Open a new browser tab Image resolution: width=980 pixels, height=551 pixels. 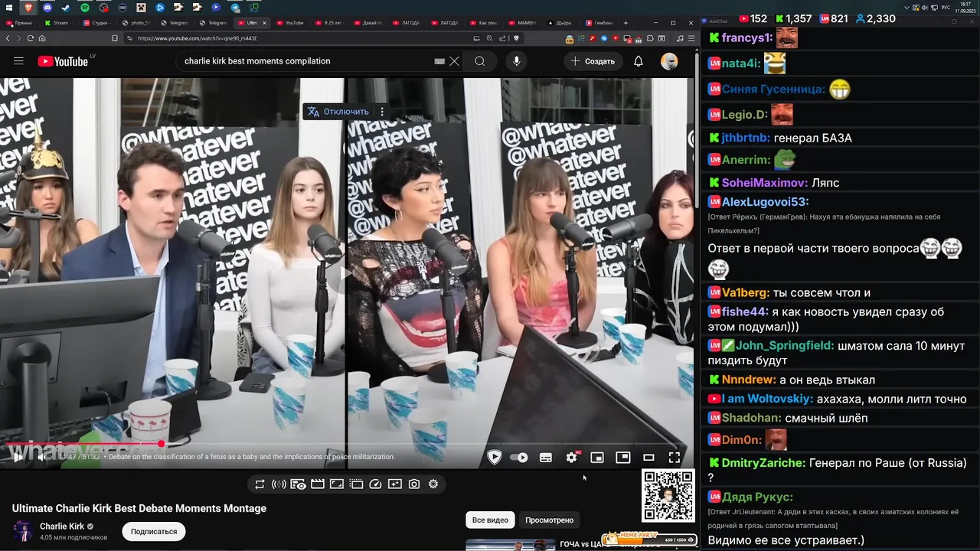(x=626, y=23)
